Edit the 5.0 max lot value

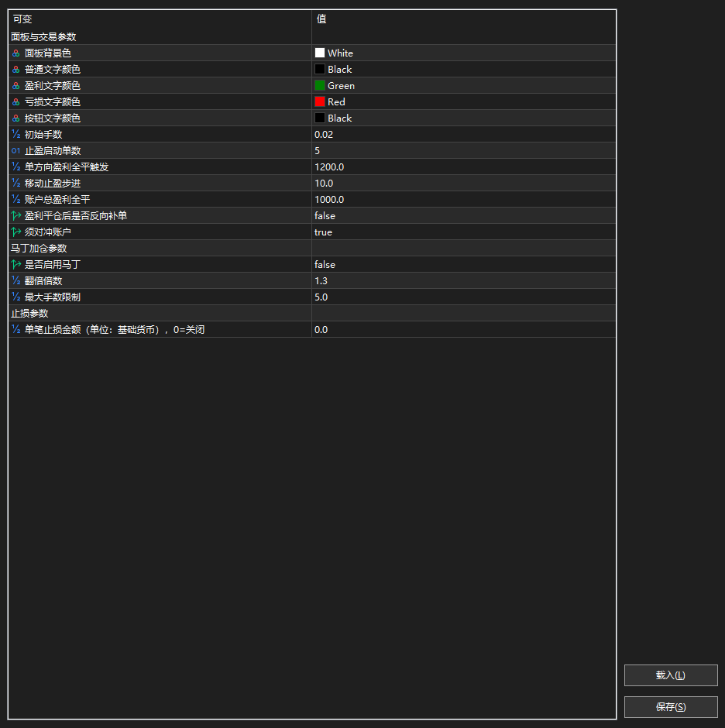pos(463,297)
